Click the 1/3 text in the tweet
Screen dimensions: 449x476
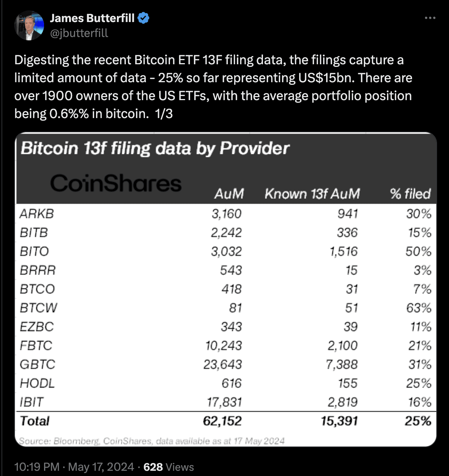click(x=163, y=113)
